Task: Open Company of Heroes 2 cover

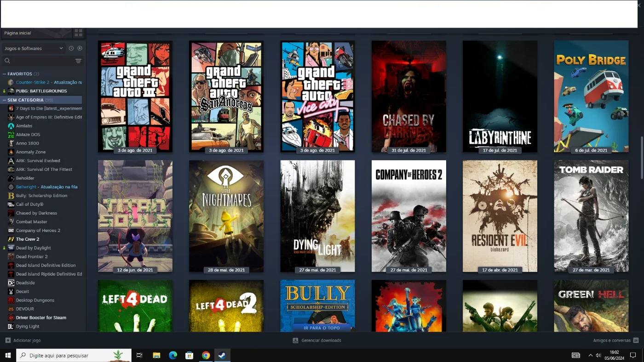Action: click(409, 216)
